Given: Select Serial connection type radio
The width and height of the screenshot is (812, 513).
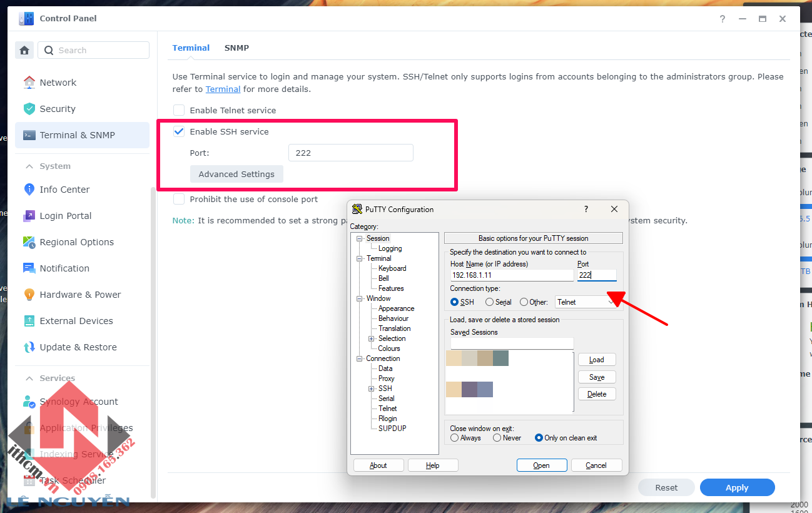Looking at the screenshot, I should pyautogui.click(x=490, y=302).
